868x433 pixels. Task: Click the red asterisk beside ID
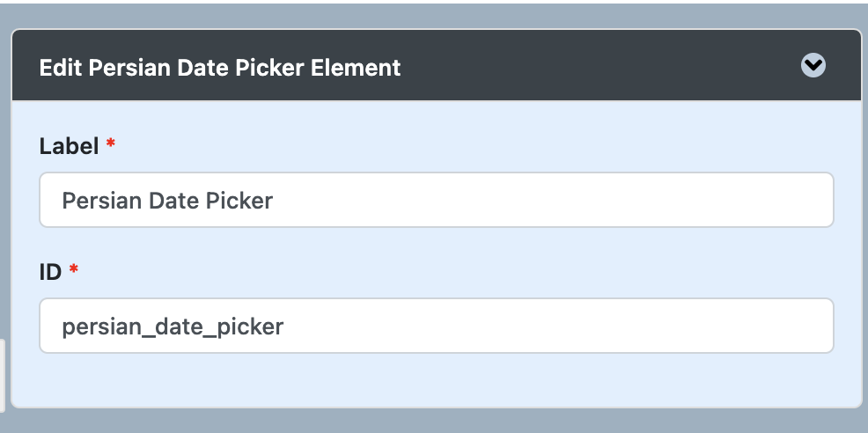74,271
